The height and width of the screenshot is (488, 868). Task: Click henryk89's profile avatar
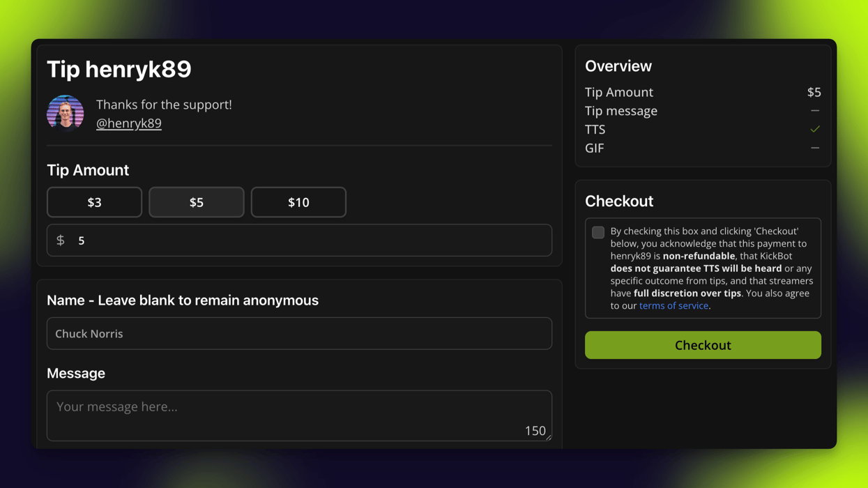coord(66,114)
